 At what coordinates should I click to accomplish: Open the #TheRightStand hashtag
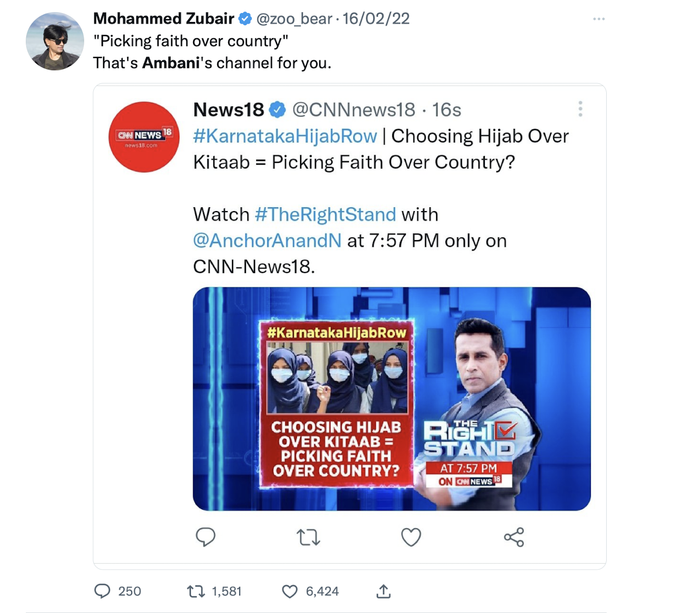pos(325,214)
